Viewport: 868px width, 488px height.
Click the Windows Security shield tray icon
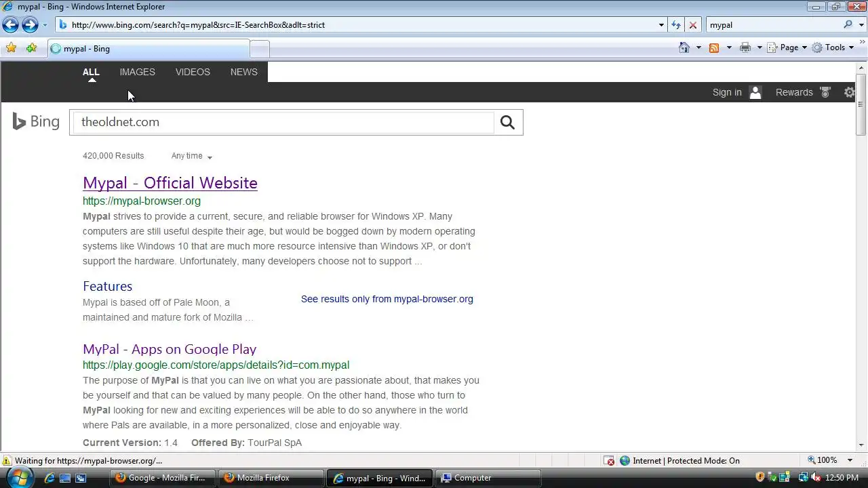(759, 477)
